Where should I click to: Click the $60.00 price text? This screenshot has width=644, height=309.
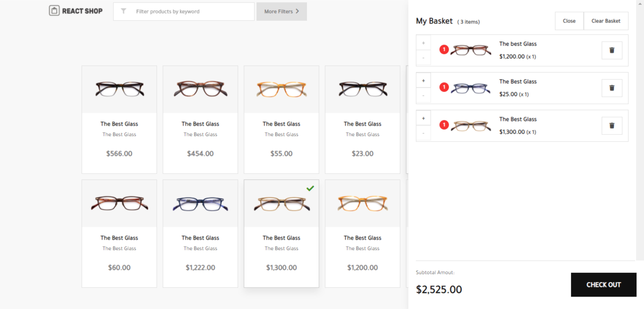pos(119,268)
